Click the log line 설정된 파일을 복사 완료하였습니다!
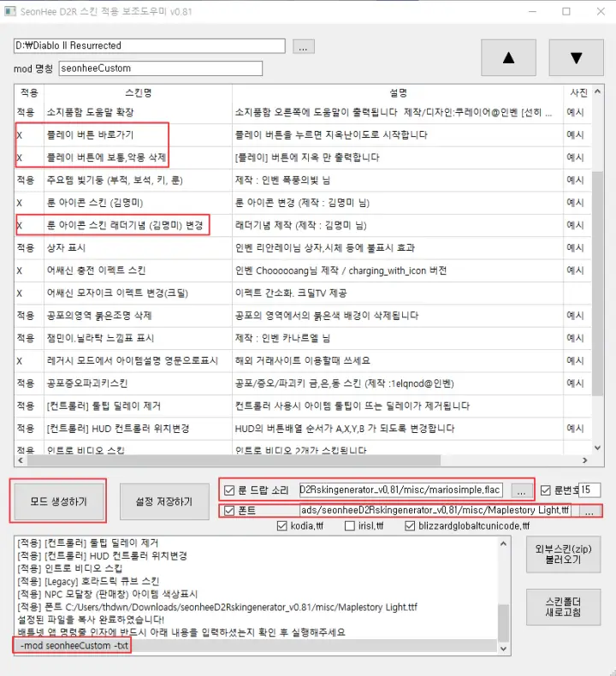The height and width of the screenshot is (676, 616). 91,620
